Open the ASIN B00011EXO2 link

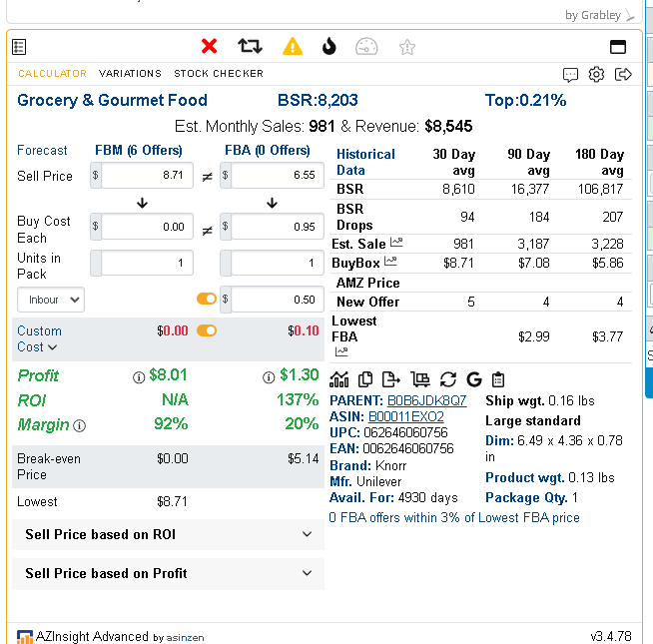406,416
